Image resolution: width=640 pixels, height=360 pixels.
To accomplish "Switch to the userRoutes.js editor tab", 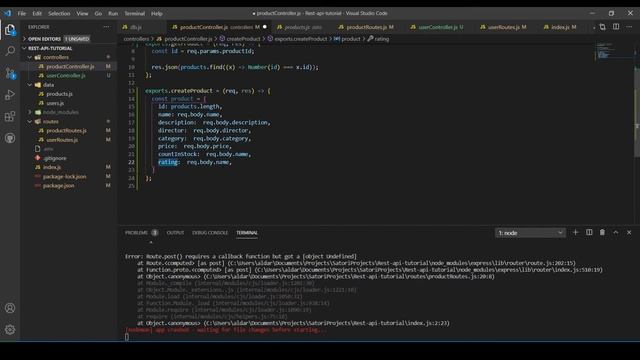I will 507,27.
